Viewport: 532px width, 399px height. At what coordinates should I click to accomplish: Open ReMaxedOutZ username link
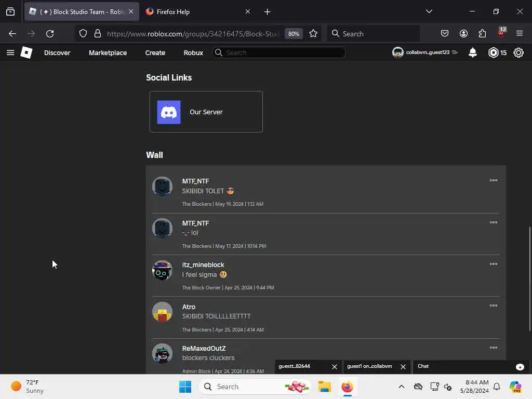[x=204, y=349]
